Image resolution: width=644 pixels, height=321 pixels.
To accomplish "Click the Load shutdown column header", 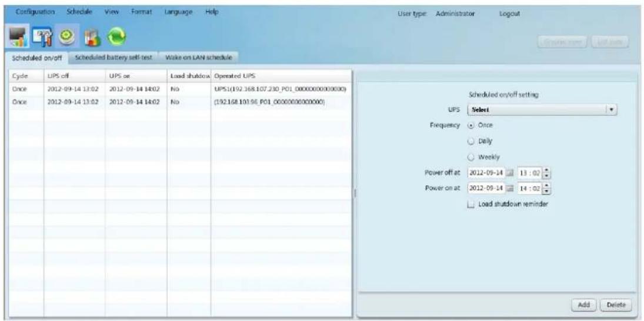I will 189,76.
